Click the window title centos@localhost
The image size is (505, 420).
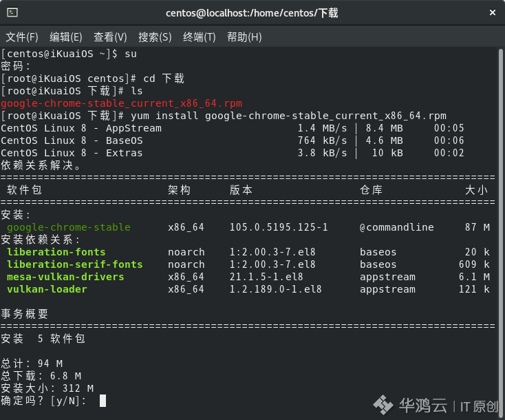click(252, 13)
